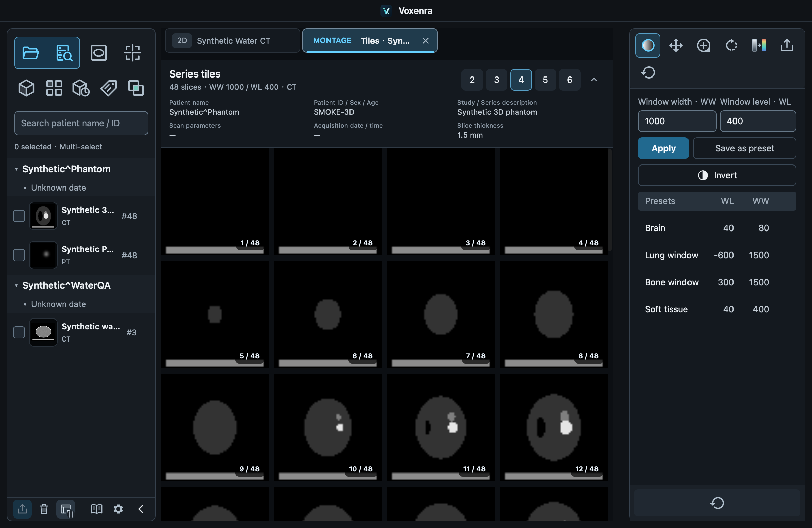Image resolution: width=812 pixels, height=528 pixels.
Task: Collapse the Synthetic^Phantom patient node
Action: 16,169
